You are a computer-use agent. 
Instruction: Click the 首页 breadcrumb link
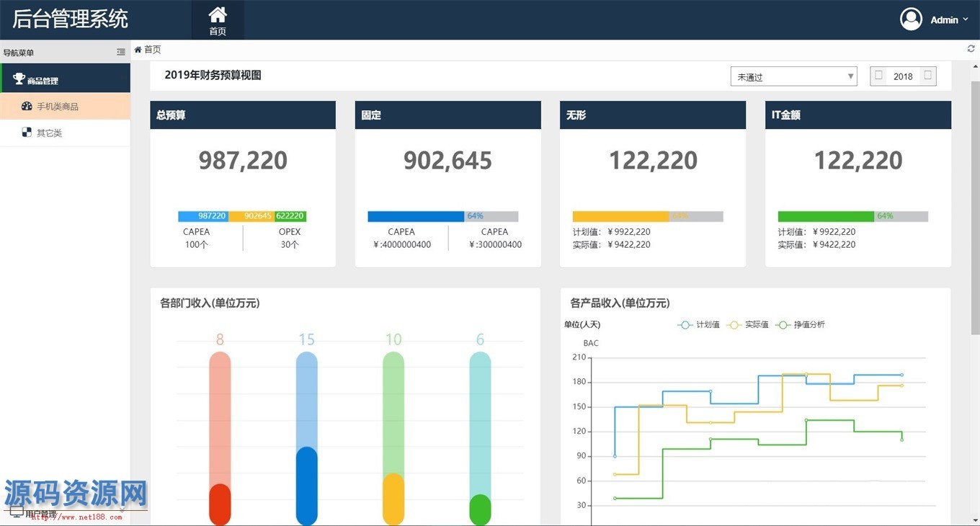click(x=153, y=50)
